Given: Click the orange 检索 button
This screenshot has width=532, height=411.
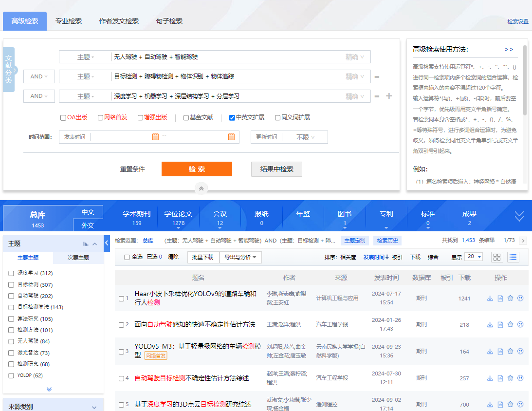Looking at the screenshot, I should [x=197, y=169].
